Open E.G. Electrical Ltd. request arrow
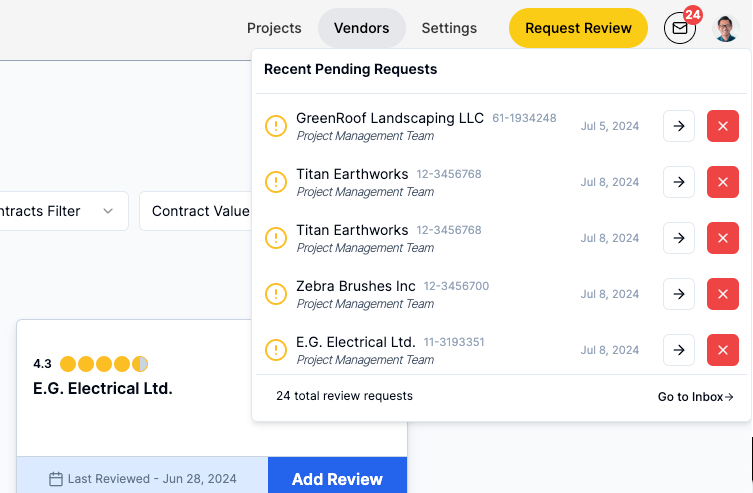 tap(679, 350)
